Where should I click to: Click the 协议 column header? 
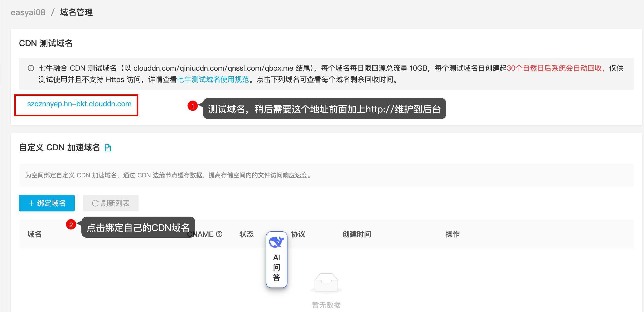pyautogui.click(x=298, y=234)
